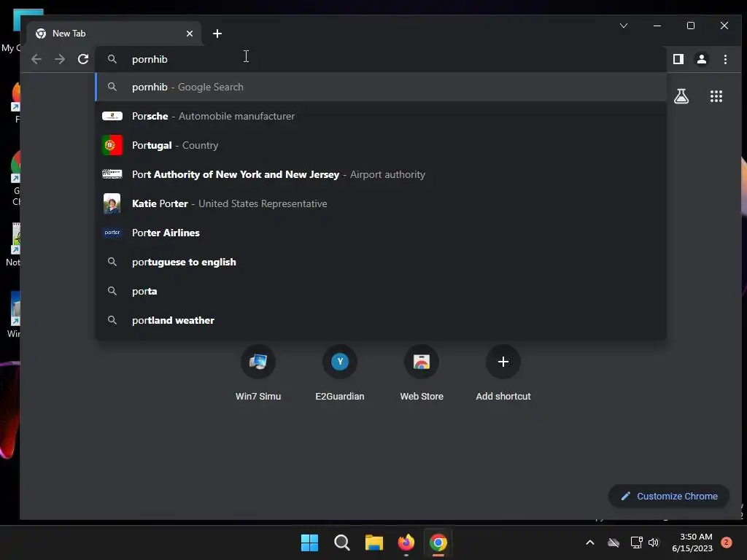Screen dimensions: 747x560
Task: Click the browser back arrow
Action: point(36,59)
